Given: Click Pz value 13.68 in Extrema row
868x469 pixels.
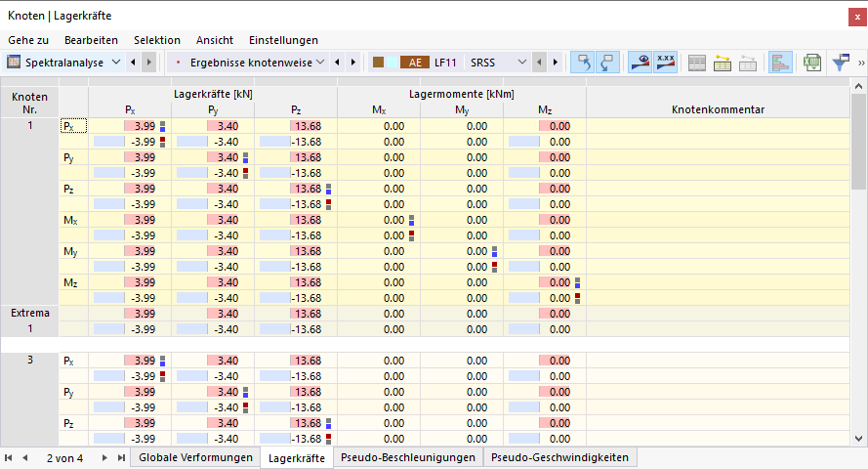Looking at the screenshot, I should click(296, 314).
